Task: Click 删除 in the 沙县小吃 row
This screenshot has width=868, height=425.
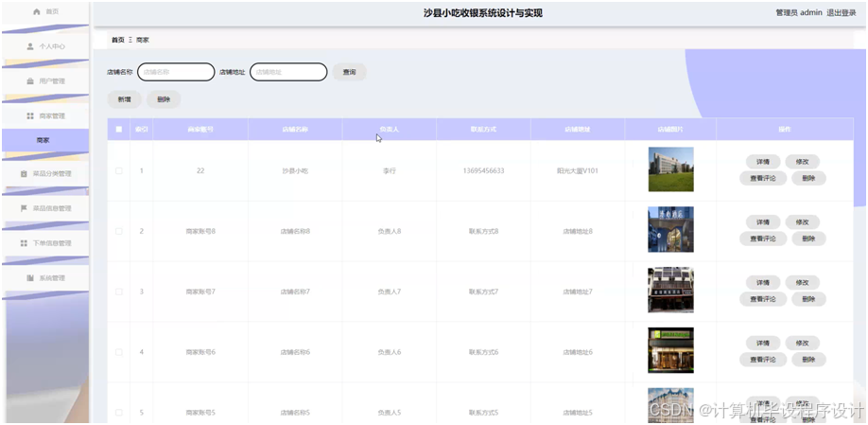Action: point(808,178)
